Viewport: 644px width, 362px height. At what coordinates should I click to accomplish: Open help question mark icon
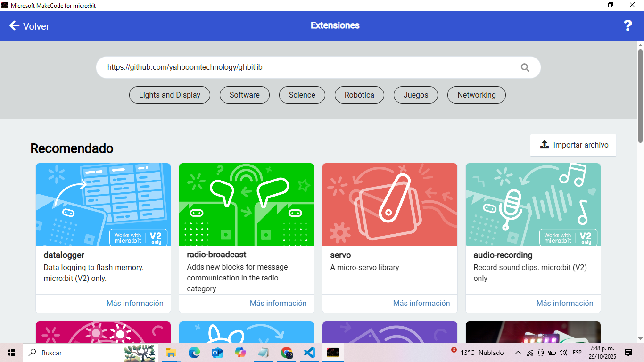627,26
